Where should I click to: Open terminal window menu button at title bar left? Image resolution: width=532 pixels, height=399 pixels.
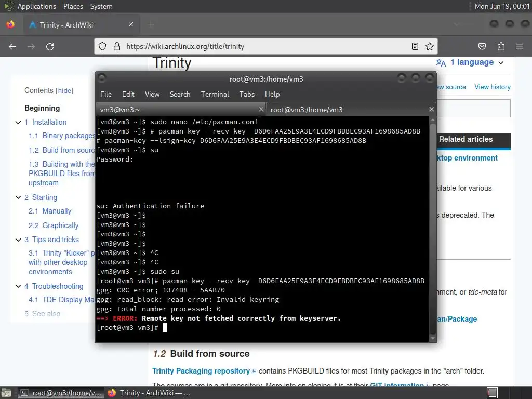coord(102,78)
